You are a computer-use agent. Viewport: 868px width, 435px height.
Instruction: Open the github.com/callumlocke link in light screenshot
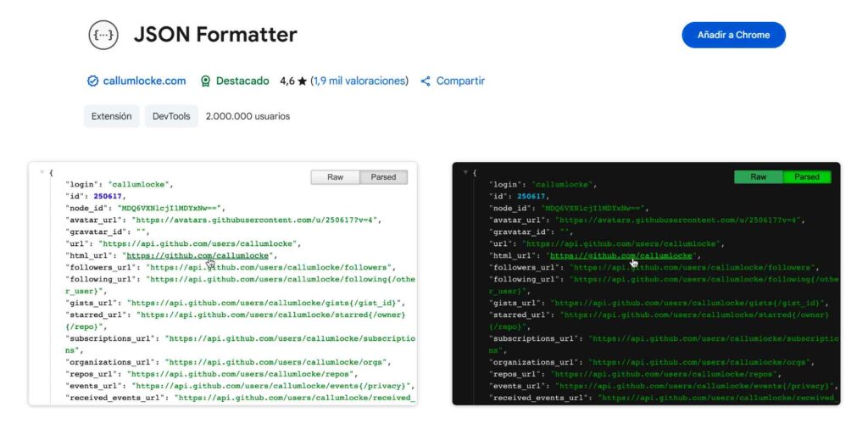pyautogui.click(x=198, y=256)
